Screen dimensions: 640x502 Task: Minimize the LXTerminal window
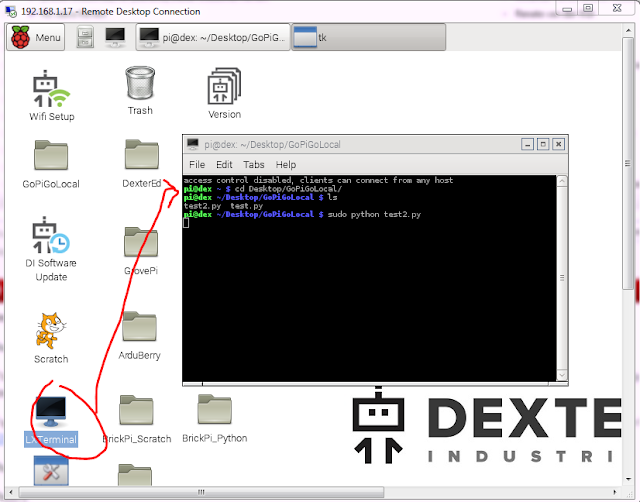click(x=527, y=144)
